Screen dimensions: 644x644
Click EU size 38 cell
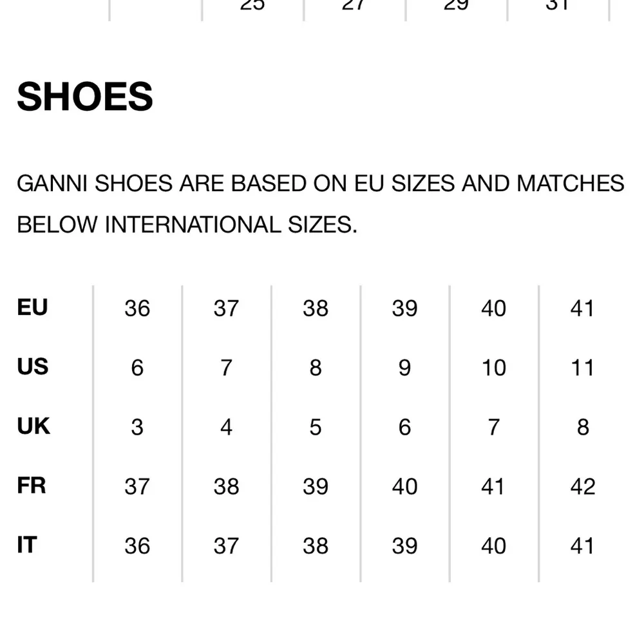click(316, 308)
